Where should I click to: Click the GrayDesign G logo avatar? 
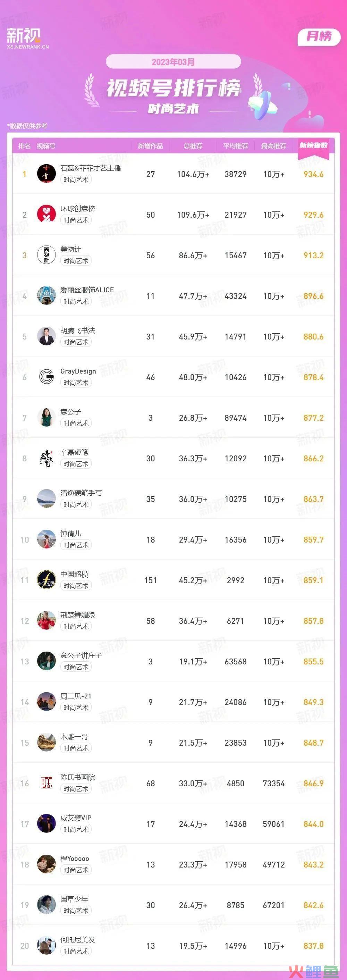coord(46,377)
